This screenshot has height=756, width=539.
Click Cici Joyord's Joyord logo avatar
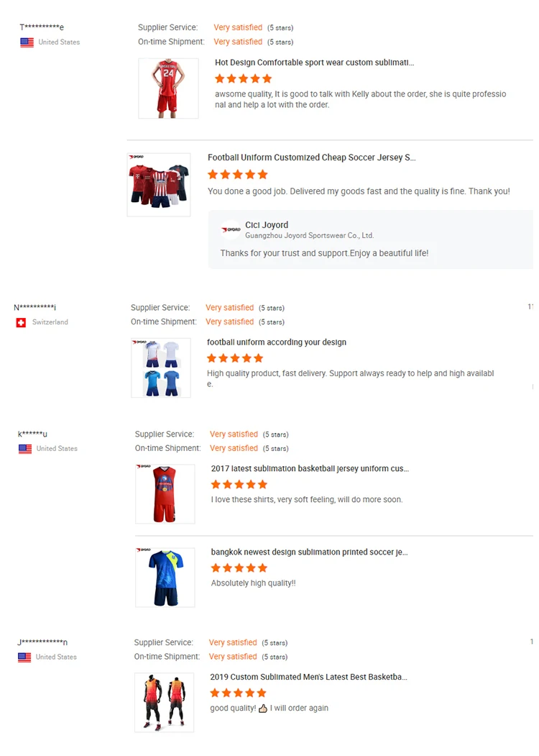pyautogui.click(x=231, y=230)
